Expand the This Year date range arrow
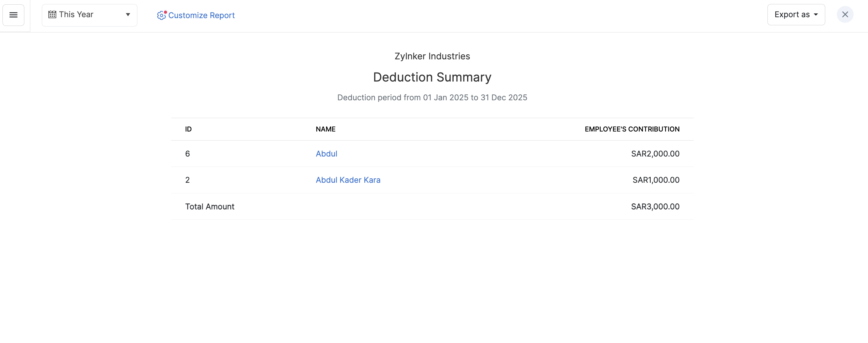868x343 pixels. pyautogui.click(x=128, y=14)
